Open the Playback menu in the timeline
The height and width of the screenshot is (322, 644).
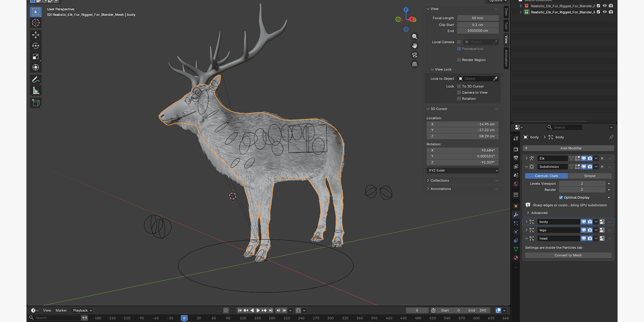click(x=82, y=310)
